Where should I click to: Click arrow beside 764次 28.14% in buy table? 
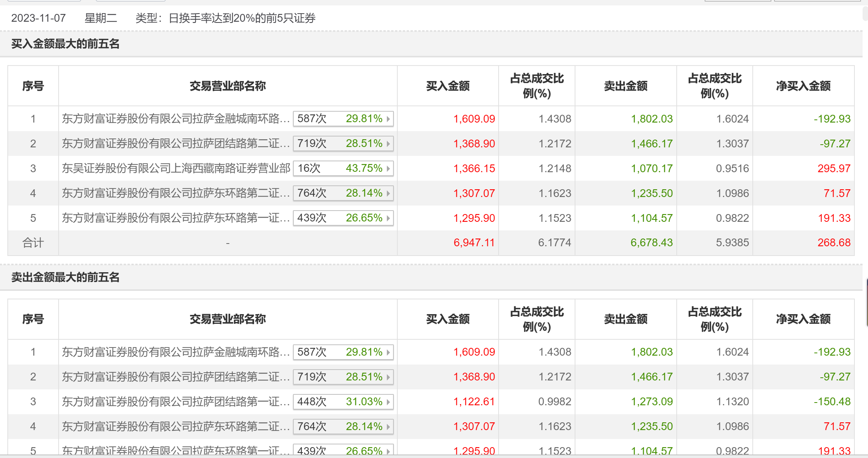pyautogui.click(x=388, y=193)
